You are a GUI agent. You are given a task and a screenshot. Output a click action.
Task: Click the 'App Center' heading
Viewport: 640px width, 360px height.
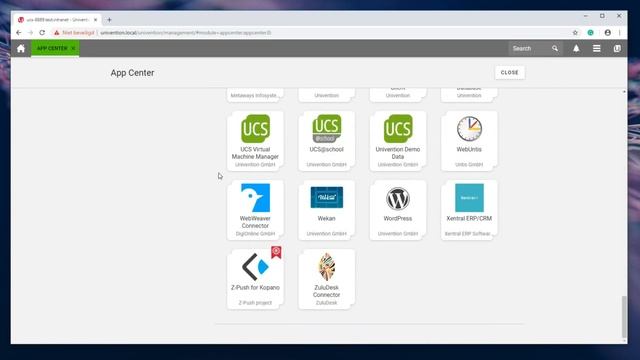pos(132,73)
